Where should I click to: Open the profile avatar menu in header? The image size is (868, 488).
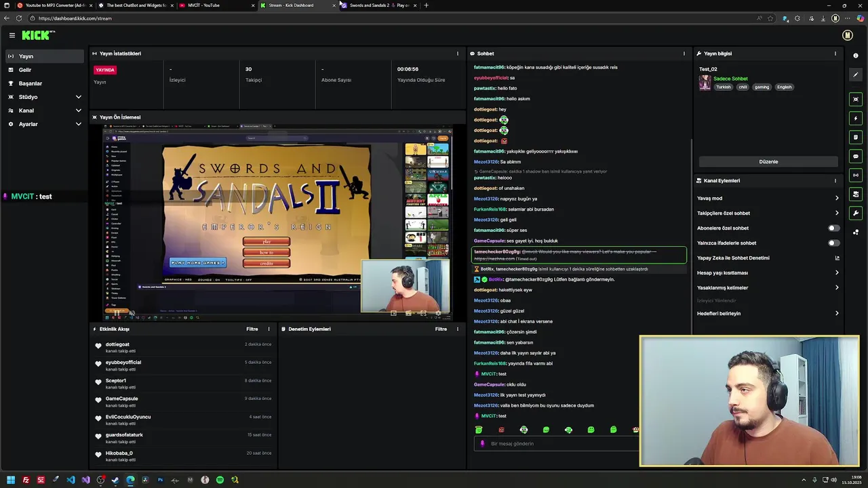tap(847, 35)
